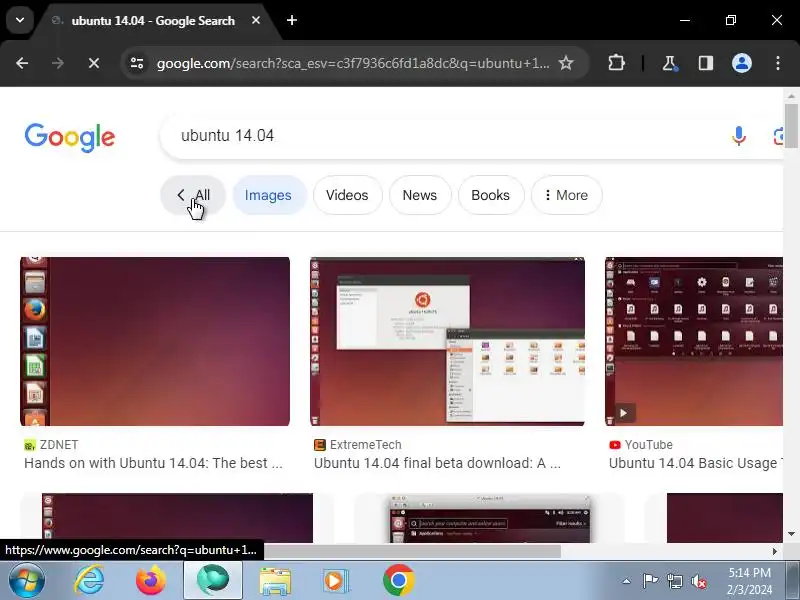Open Action Center flag icon

pyautogui.click(x=650, y=581)
